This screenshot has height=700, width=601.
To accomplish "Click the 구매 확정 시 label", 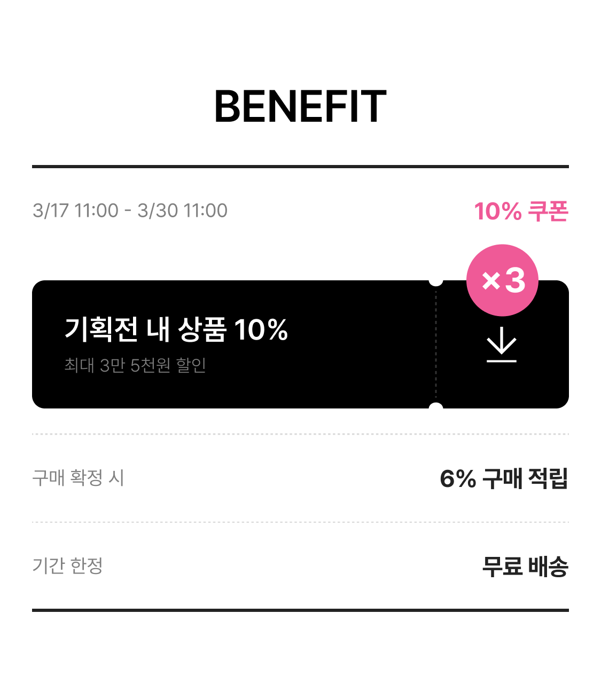I will click(78, 477).
